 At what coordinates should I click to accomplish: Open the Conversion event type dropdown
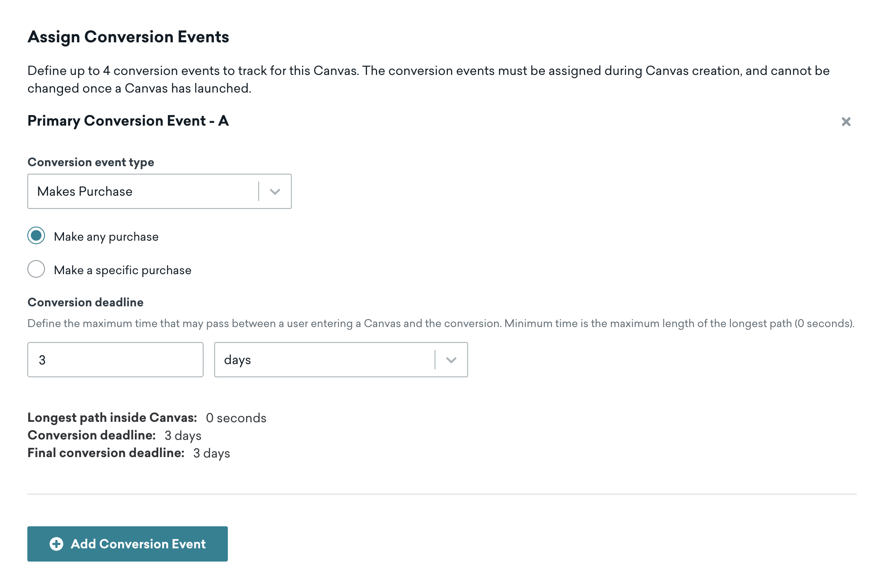[159, 191]
